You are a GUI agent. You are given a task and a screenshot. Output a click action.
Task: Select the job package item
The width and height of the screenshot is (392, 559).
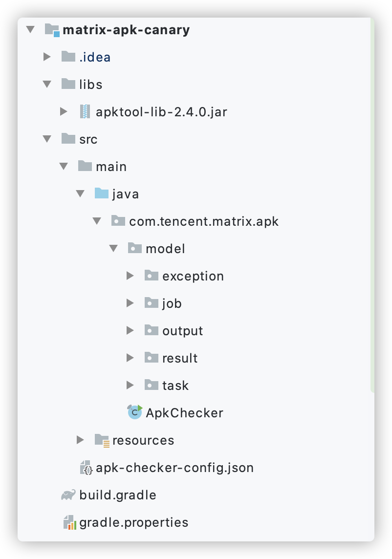tap(163, 303)
